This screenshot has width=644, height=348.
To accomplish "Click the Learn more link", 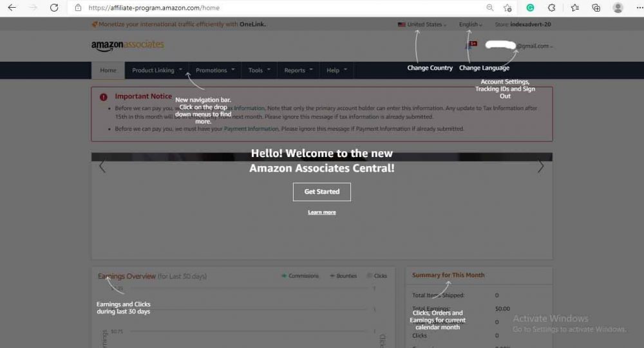I will (322, 212).
